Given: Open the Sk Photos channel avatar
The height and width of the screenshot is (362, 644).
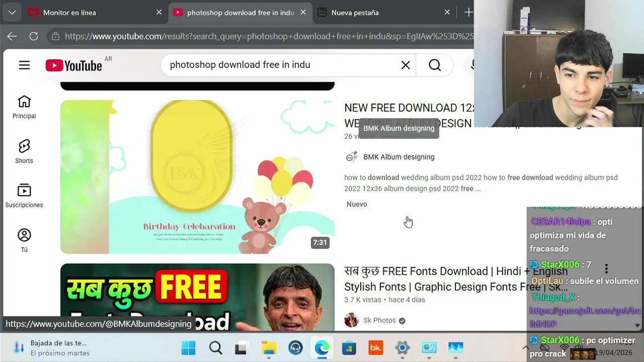Looking at the screenshot, I should coord(351,320).
